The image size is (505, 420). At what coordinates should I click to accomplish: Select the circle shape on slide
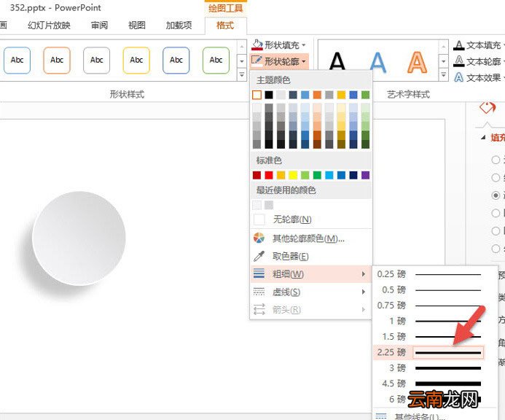click(79, 238)
